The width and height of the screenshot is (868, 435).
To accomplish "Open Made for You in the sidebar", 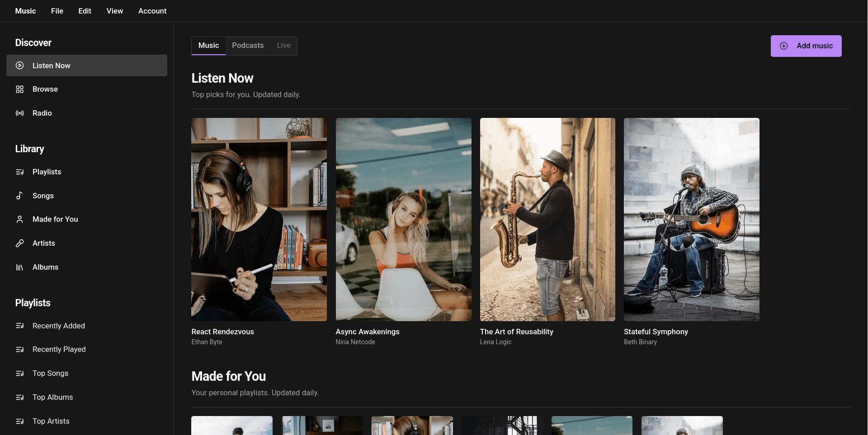I will [87, 219].
